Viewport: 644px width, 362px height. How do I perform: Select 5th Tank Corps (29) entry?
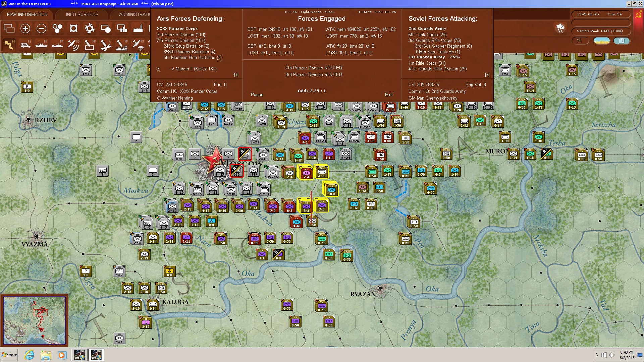[x=427, y=35]
